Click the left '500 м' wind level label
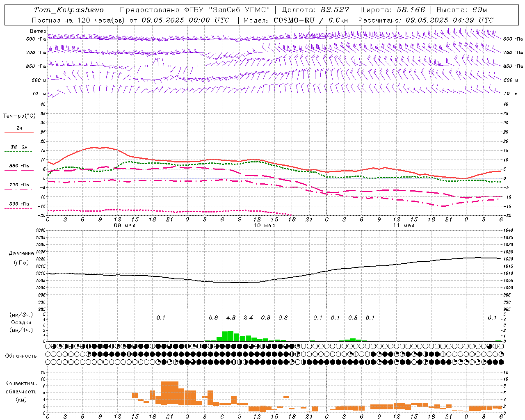This screenshot has width=525, height=420. [39, 80]
